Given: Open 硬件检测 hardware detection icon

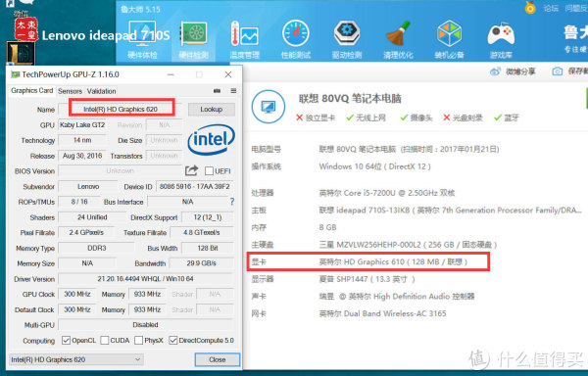Looking at the screenshot, I should click(193, 39).
